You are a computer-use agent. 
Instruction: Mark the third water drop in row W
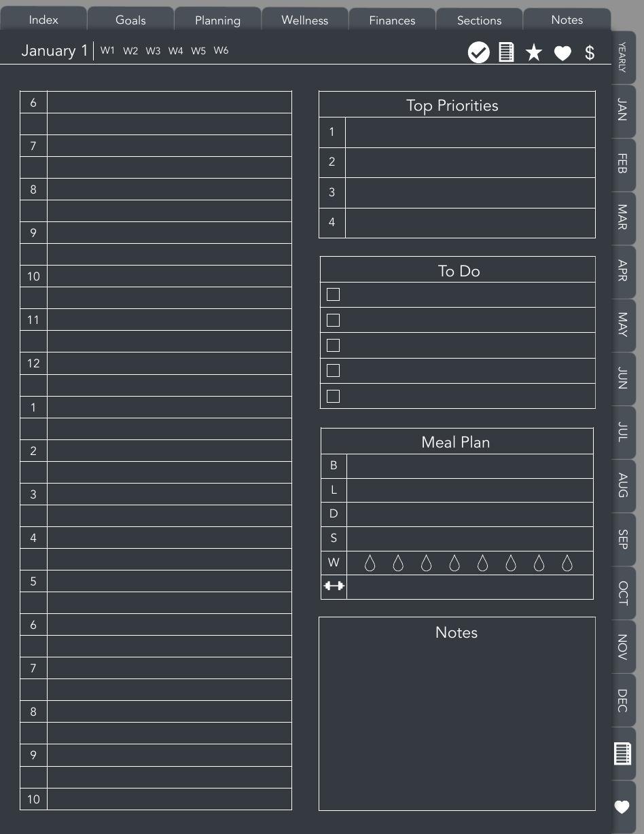pos(426,563)
